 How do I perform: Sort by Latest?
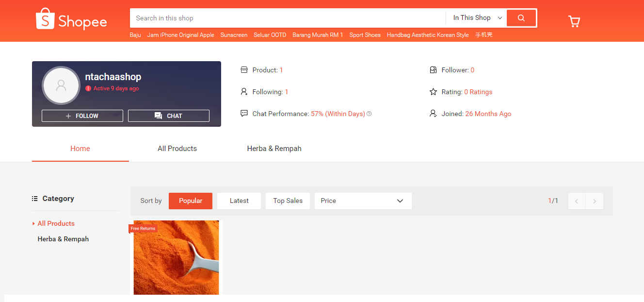point(239,201)
